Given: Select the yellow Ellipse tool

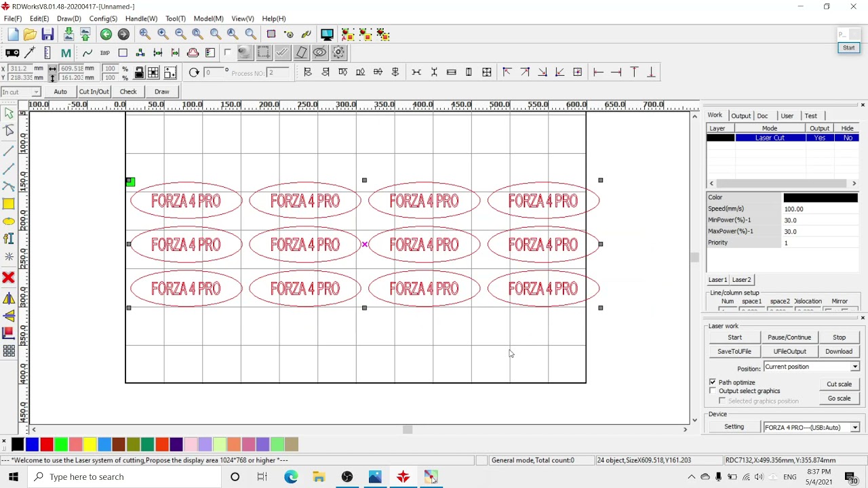Looking at the screenshot, I should click(x=9, y=222).
